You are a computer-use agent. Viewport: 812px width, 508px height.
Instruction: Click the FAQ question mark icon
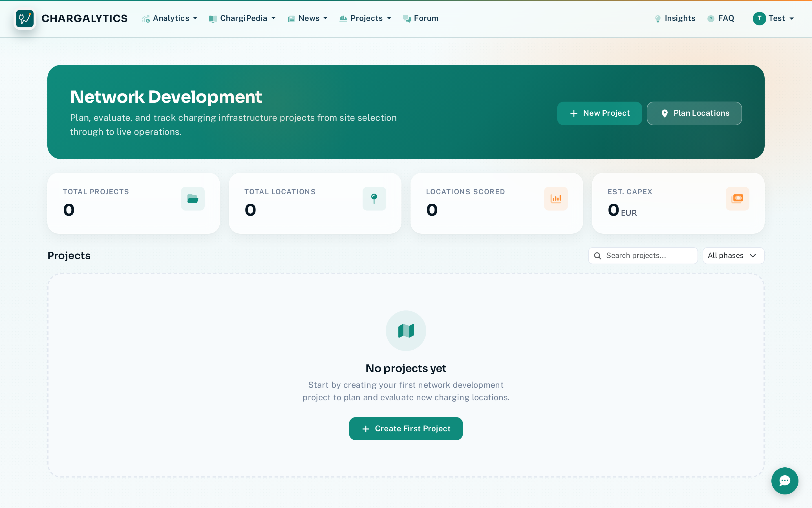point(711,19)
